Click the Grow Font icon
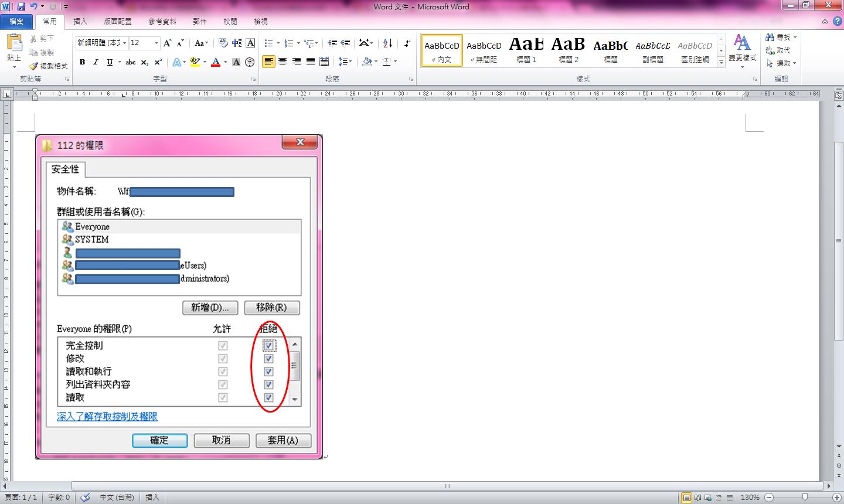 (x=168, y=43)
